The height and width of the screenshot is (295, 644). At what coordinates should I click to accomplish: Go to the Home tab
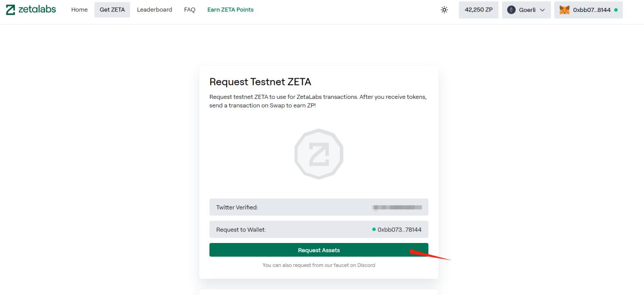[x=79, y=10]
